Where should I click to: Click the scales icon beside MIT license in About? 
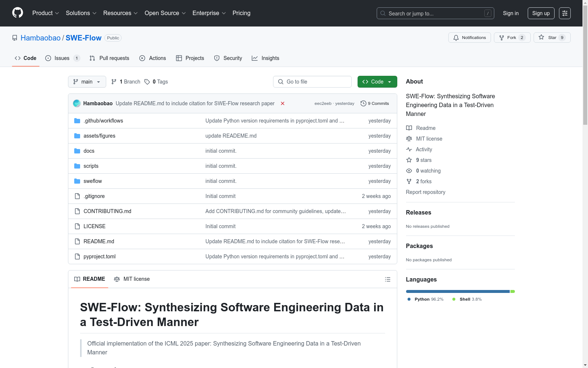coord(409,139)
